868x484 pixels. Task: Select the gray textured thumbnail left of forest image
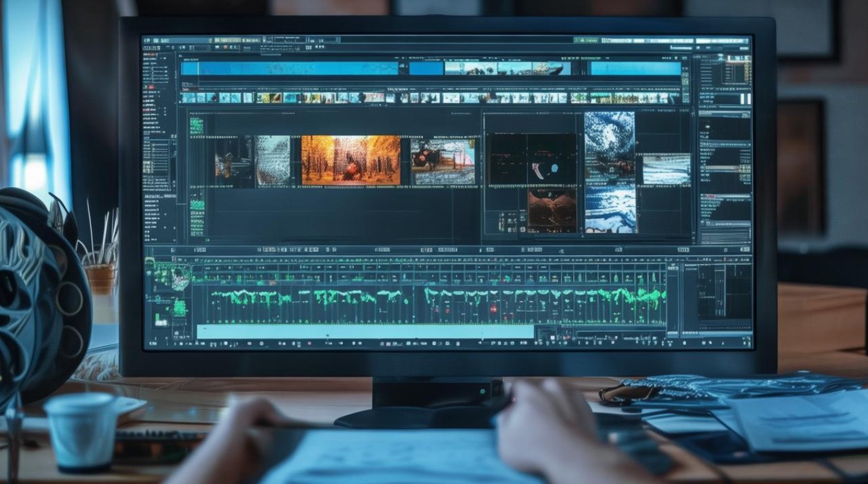coord(272,161)
